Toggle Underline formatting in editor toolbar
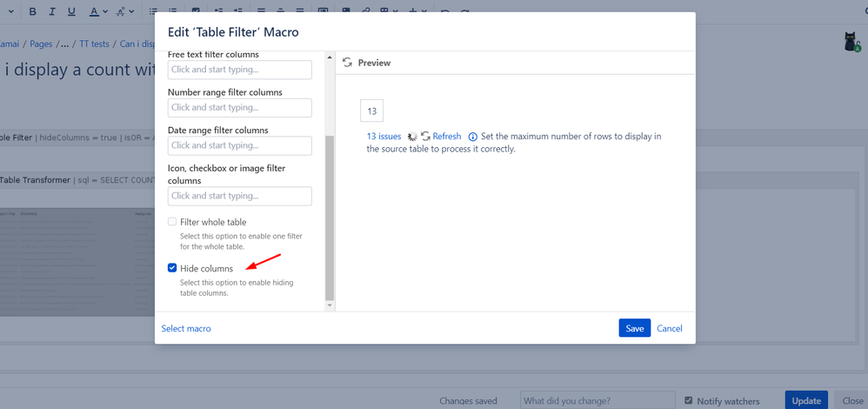 tap(71, 11)
